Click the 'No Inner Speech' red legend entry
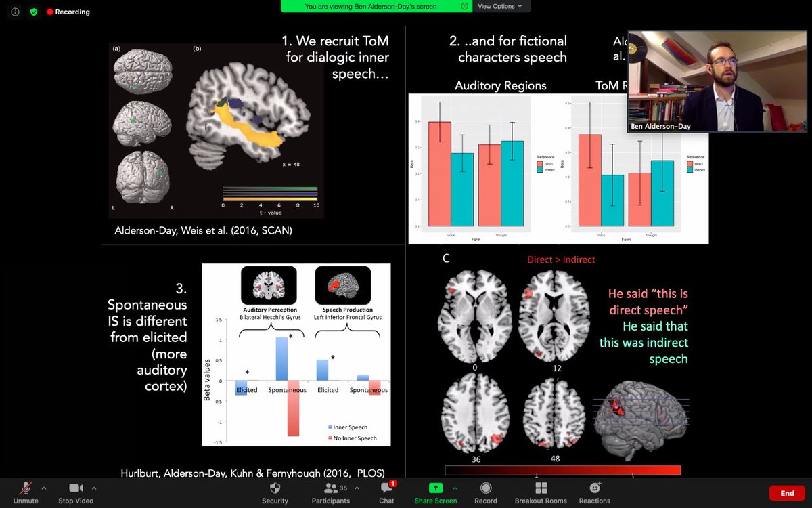 (x=352, y=438)
